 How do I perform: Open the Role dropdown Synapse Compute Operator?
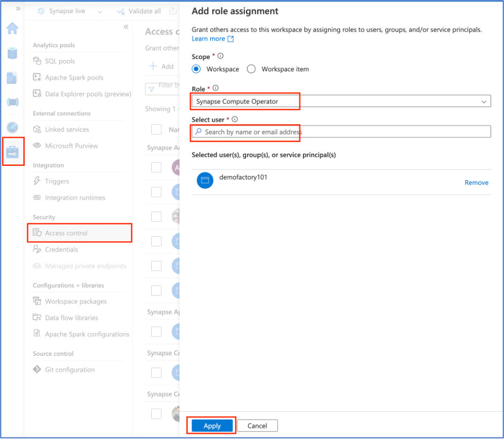click(341, 101)
